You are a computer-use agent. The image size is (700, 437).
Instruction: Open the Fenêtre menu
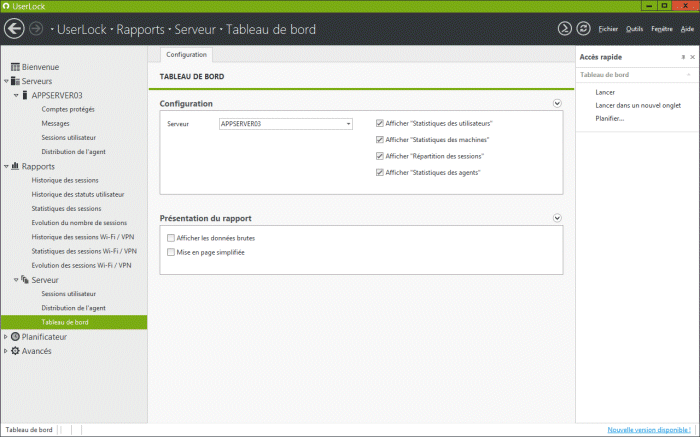tap(662, 29)
